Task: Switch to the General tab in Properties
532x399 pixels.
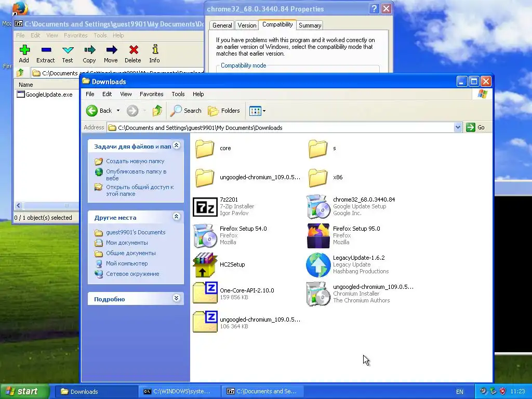Action: pos(222,25)
